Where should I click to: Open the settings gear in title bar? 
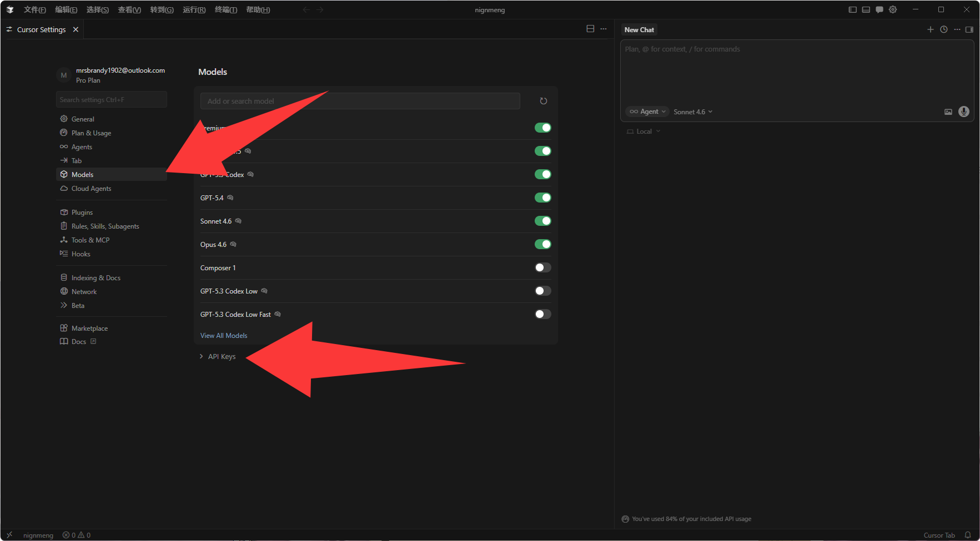pyautogui.click(x=893, y=9)
